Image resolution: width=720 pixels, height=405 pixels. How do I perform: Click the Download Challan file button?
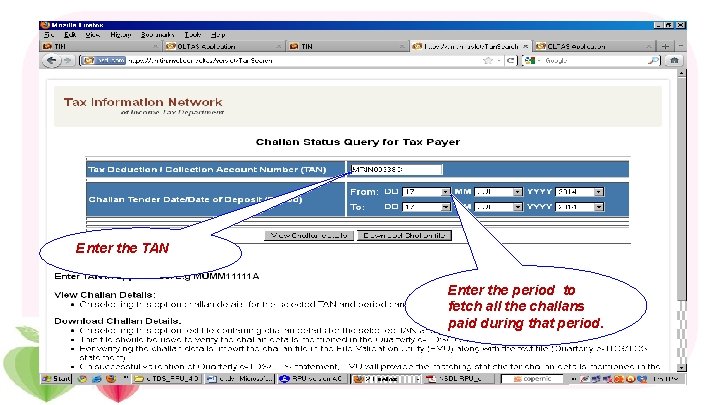tap(404, 236)
